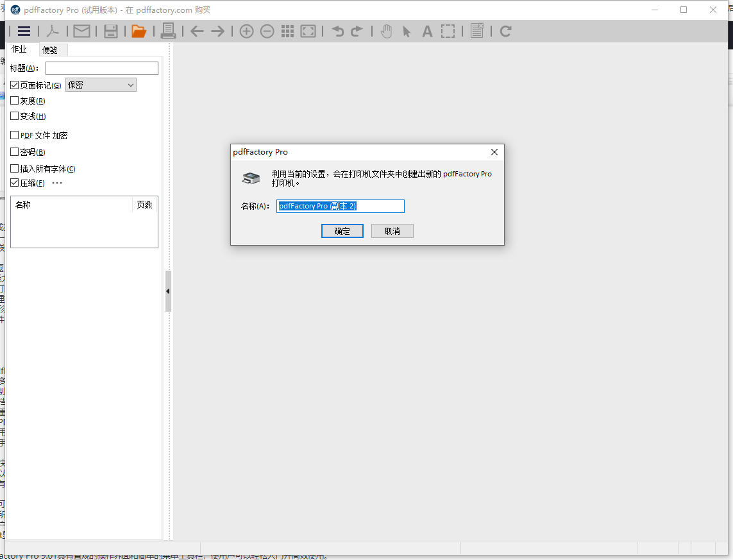Viewport: 733px width, 560px height.
Task: Click the printer icon in the toolbar
Action: (x=168, y=31)
